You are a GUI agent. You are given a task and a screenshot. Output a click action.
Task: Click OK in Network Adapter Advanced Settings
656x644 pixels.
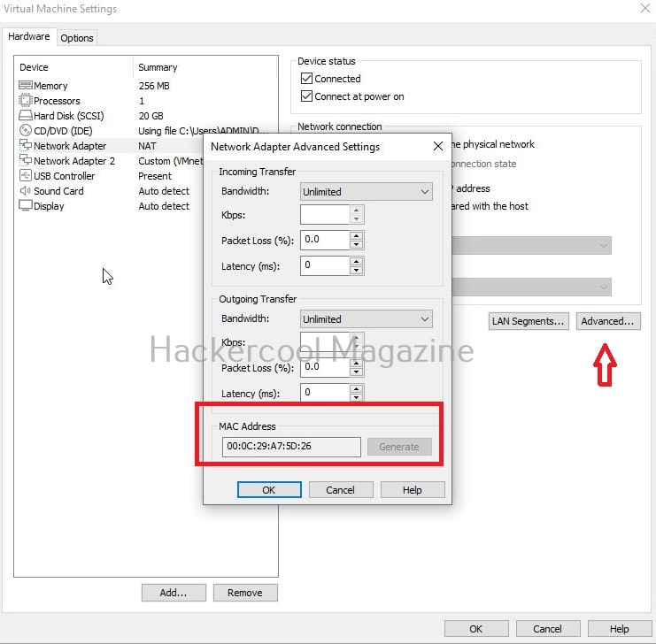[269, 490]
